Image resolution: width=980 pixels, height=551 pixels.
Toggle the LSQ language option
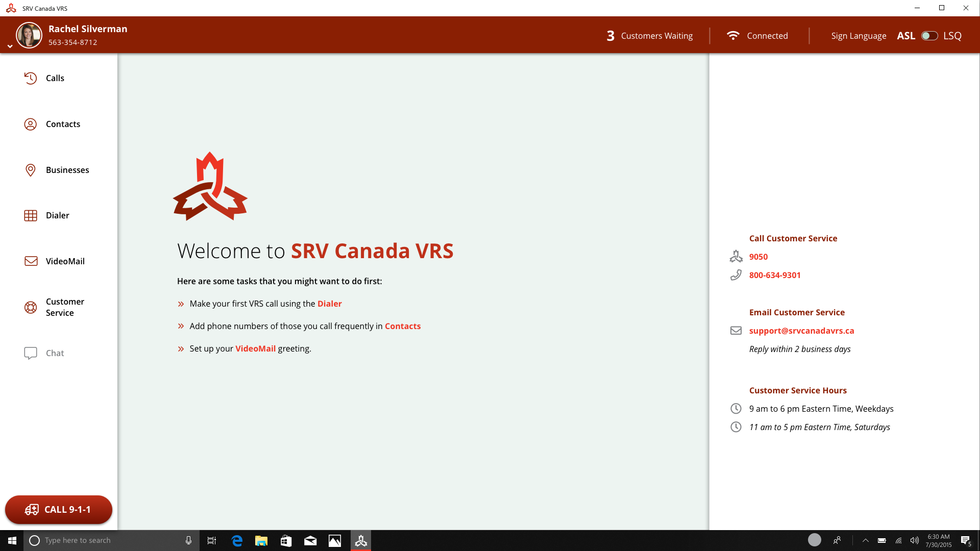tap(952, 36)
